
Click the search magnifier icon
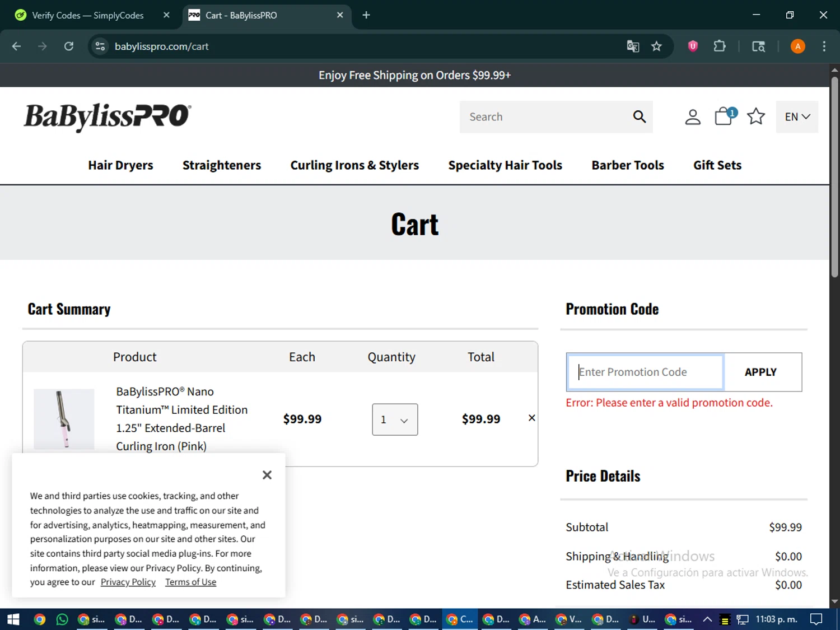639,116
